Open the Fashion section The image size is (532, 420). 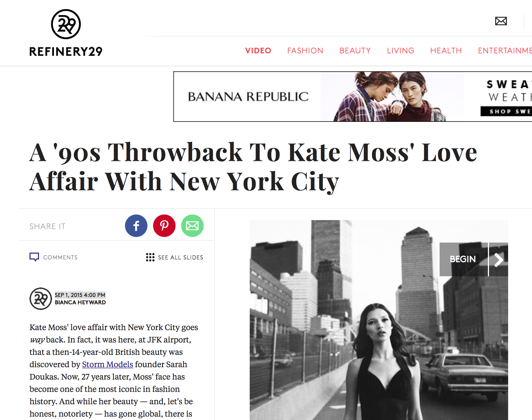[x=305, y=51]
